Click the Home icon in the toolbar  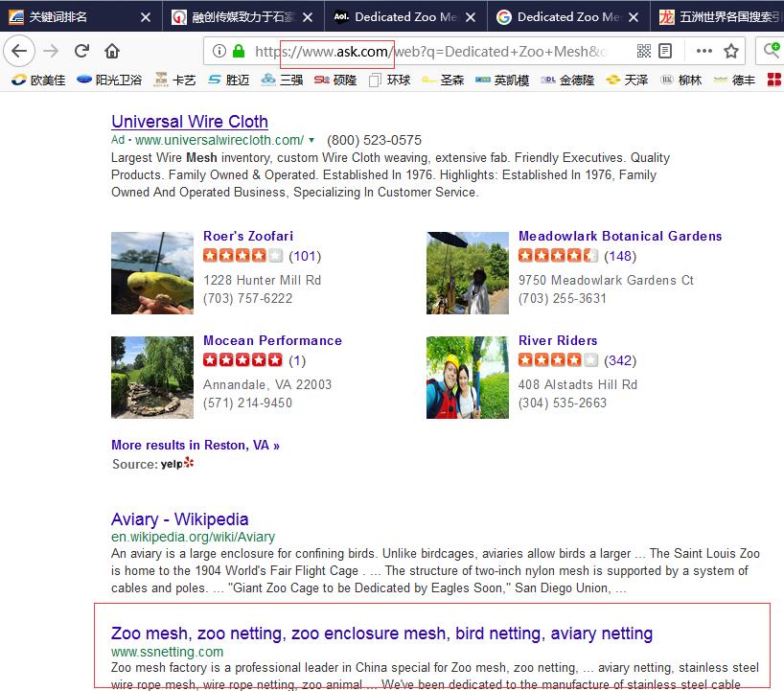coord(110,53)
